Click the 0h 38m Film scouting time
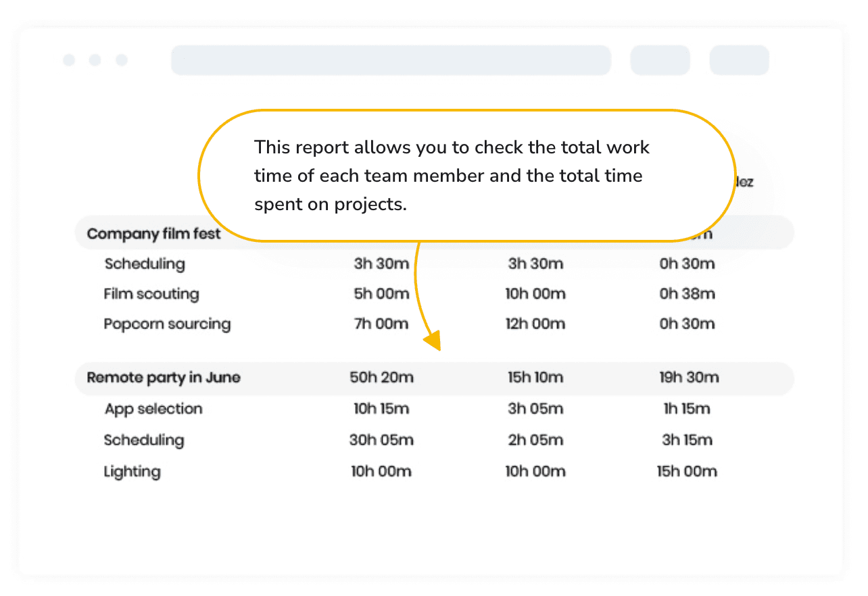This screenshot has height=596, width=868. point(687,294)
